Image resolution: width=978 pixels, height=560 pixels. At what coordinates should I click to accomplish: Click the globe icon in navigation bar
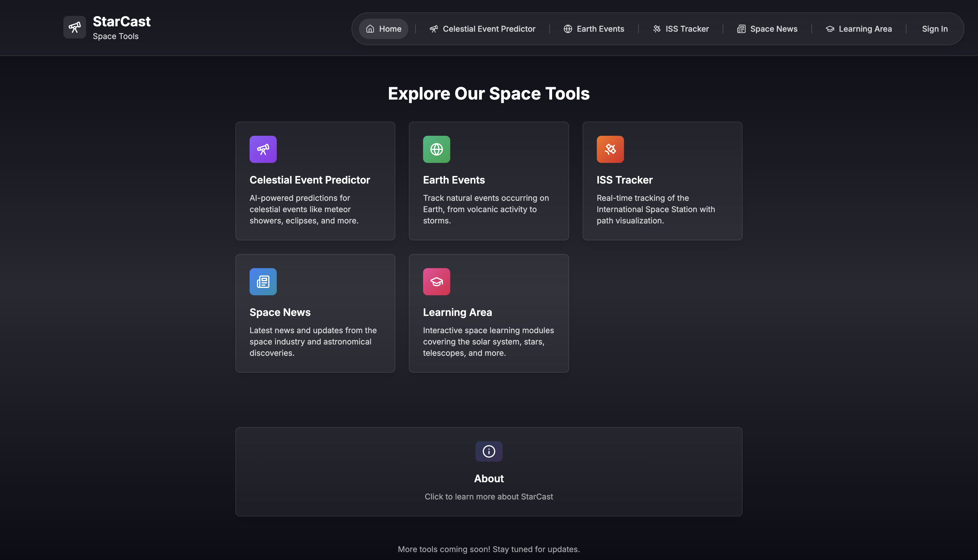pyautogui.click(x=568, y=29)
